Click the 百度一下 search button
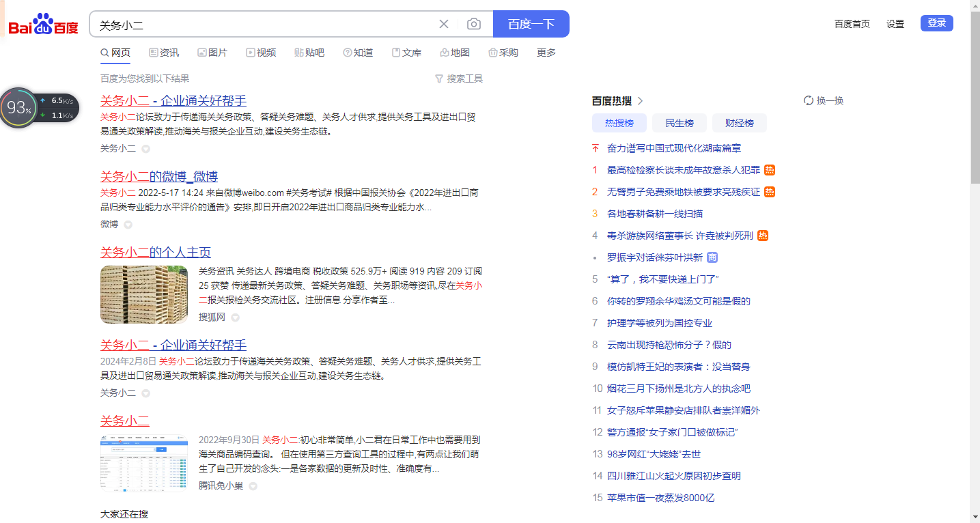 531,24
